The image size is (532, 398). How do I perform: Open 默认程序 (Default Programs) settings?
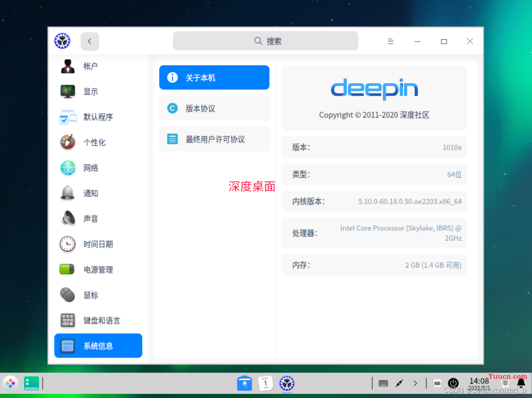(x=98, y=117)
